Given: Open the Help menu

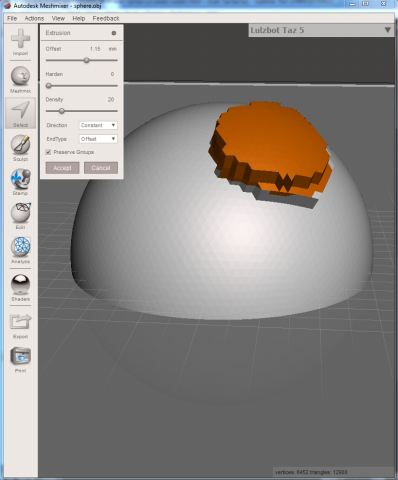Looking at the screenshot, I should point(79,18).
